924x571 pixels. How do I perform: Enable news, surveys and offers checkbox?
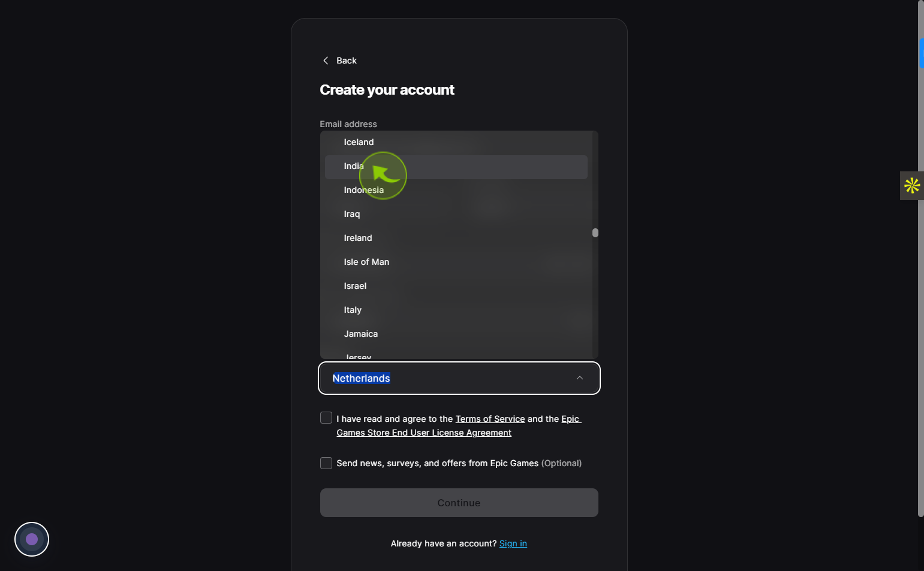326,463
